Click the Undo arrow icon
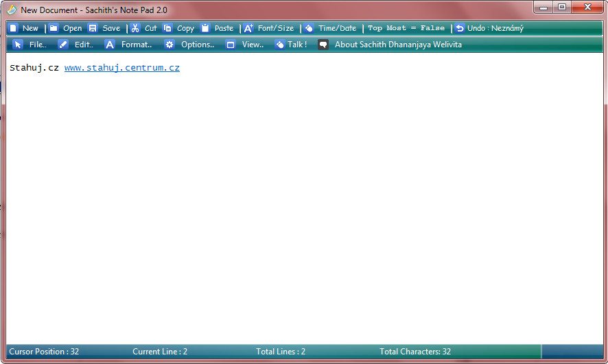This screenshot has height=364, width=608. pos(460,28)
